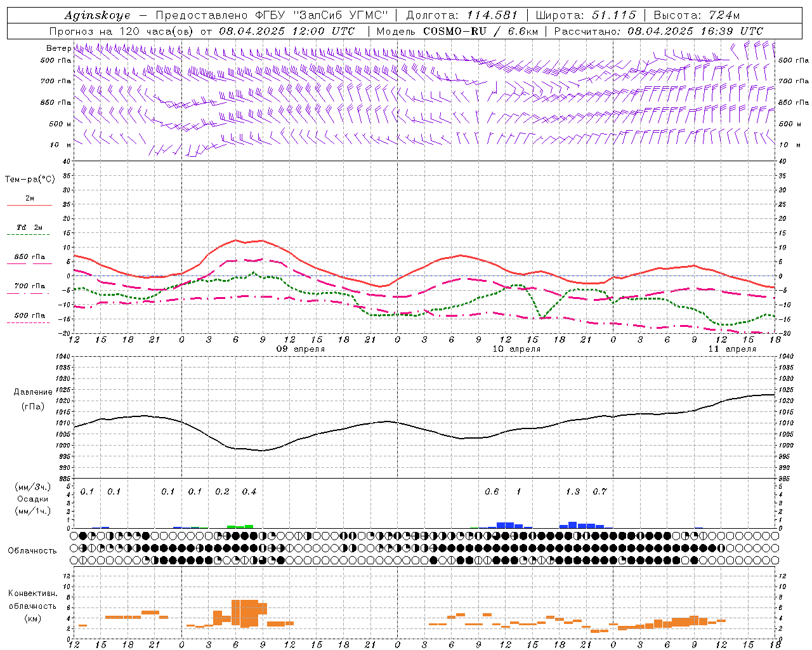Click the "0.6" three-hour precipitation value
The image size is (812, 650).
click(492, 492)
